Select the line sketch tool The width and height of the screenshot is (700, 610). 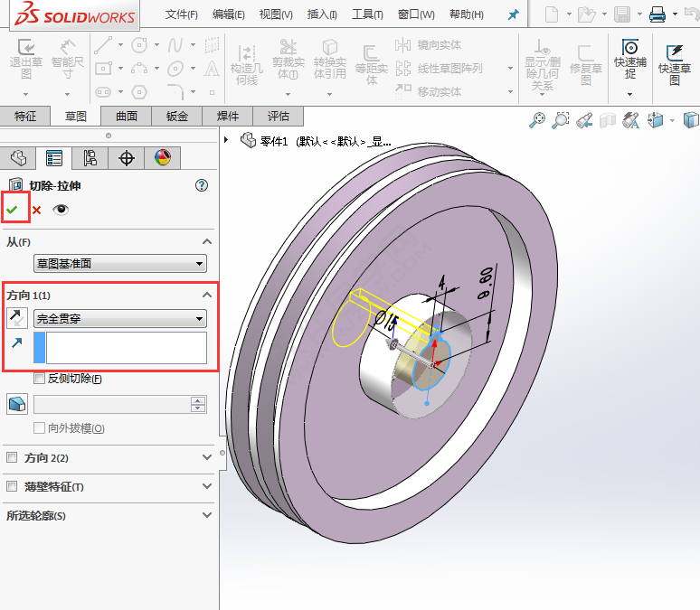pos(103,44)
